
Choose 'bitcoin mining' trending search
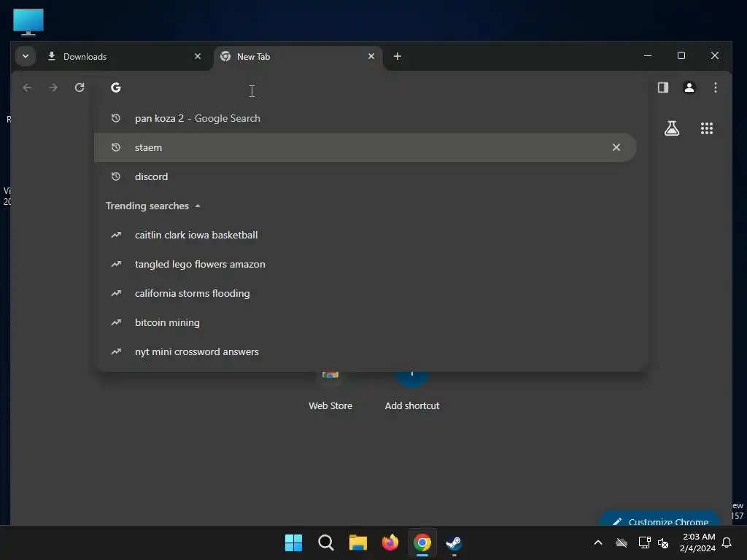click(365, 322)
